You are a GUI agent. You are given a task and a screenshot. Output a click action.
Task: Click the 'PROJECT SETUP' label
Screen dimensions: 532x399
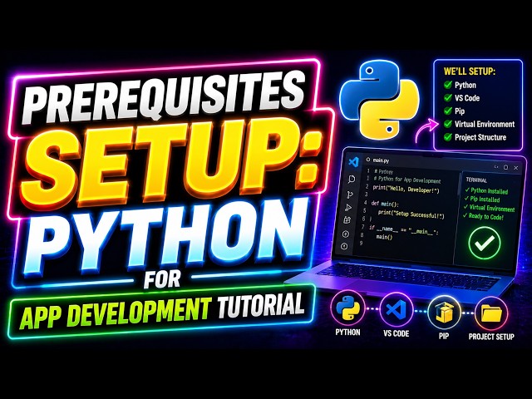point(491,336)
